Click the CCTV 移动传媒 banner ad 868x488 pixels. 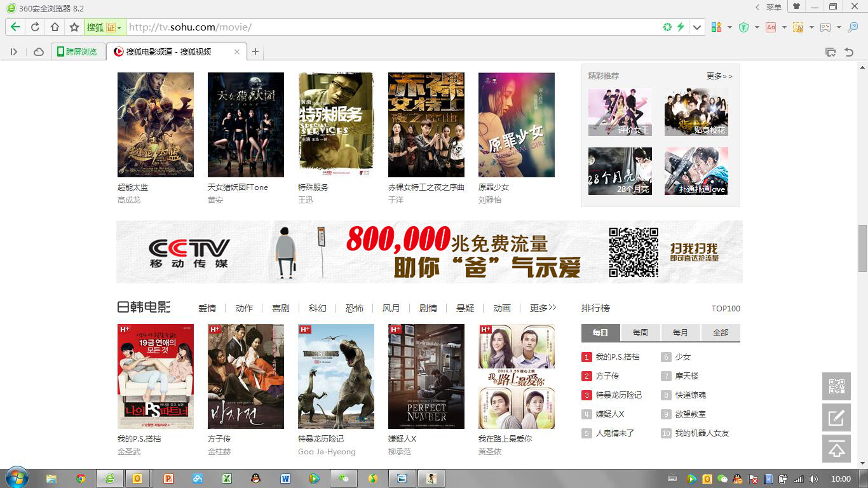click(x=430, y=252)
